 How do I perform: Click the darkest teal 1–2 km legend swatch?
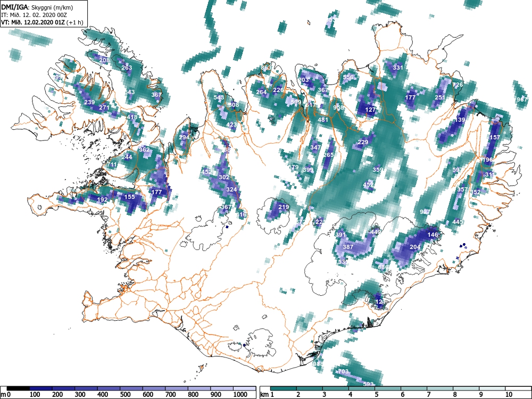click(x=284, y=388)
